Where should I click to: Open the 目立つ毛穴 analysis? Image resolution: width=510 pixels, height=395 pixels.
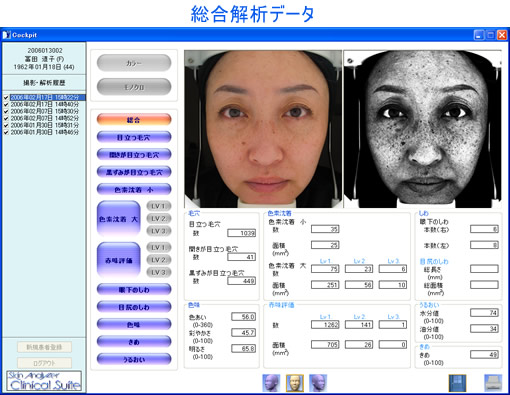pyautogui.click(x=134, y=137)
